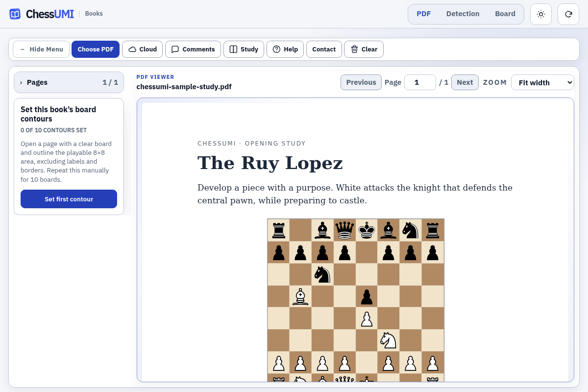Click the white bishop on the board
Viewport: 588px width, 392px height.
coord(300,296)
